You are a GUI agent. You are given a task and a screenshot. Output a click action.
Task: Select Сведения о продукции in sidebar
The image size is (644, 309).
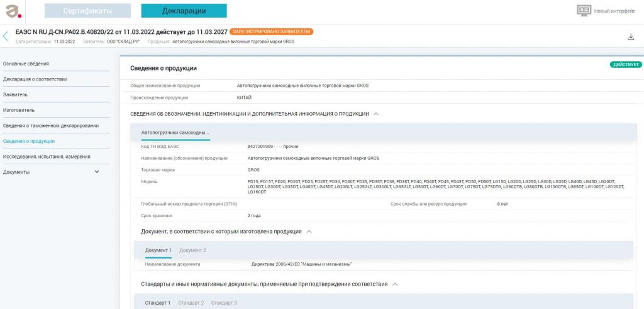pos(29,141)
